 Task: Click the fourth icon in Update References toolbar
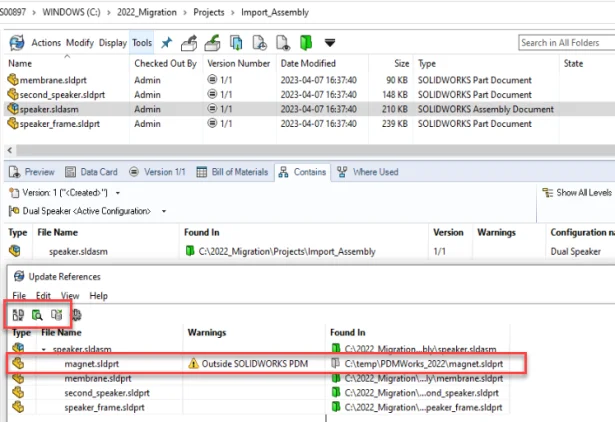[x=78, y=314]
